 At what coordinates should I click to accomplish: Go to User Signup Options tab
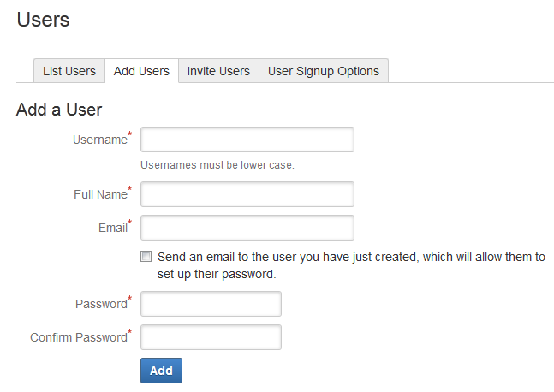(x=324, y=71)
